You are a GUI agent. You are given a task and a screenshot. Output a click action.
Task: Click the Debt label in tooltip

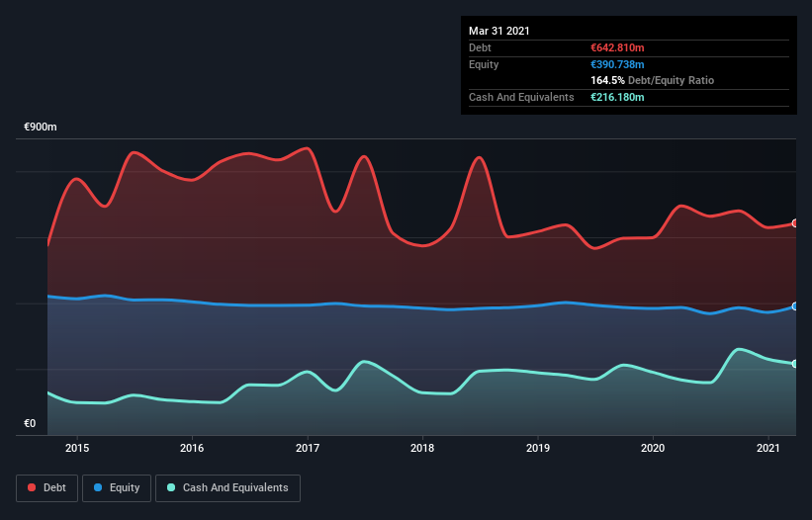pos(480,47)
